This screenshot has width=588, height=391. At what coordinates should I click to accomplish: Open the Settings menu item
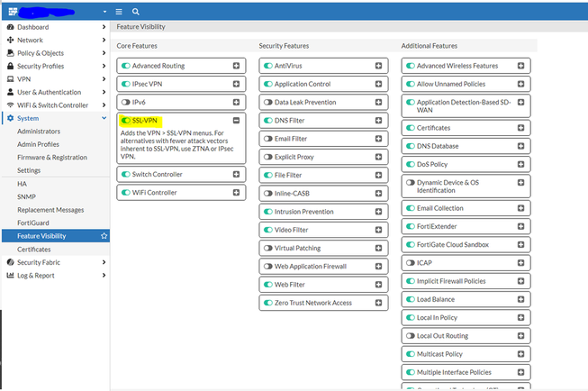point(29,170)
